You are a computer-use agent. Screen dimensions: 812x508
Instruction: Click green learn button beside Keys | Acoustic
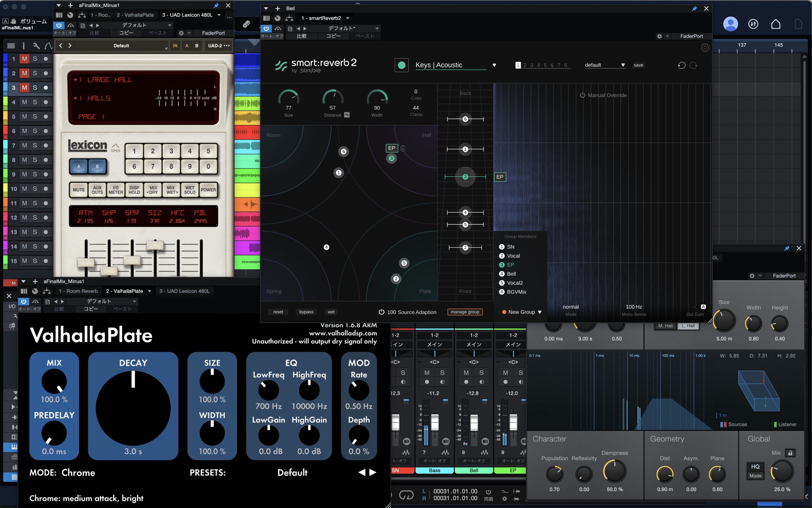[x=402, y=65]
